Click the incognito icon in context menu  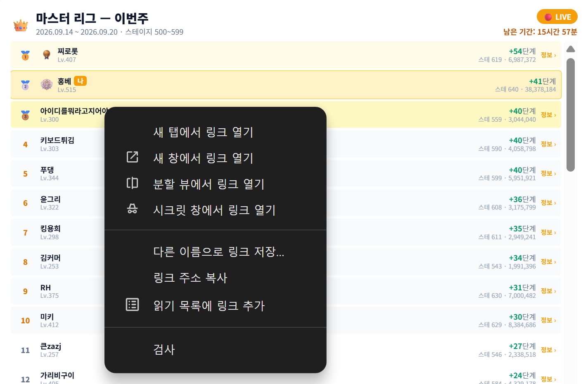132,209
